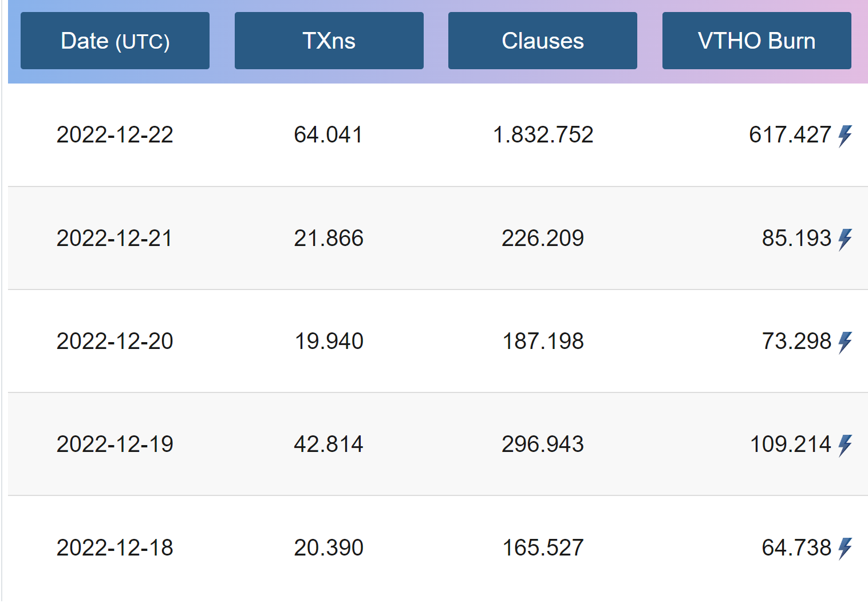Select the 2022-12-18 date cell
Screen dimensions: 868x611
115,547
